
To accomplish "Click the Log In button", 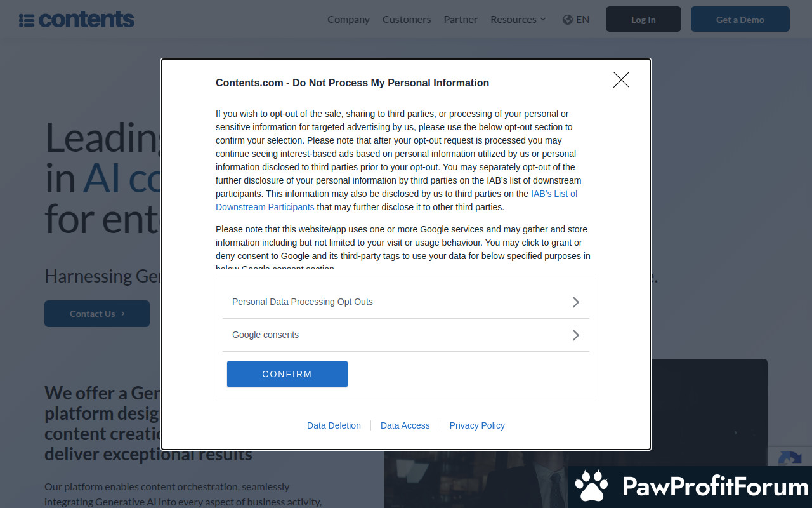I will pos(643,19).
